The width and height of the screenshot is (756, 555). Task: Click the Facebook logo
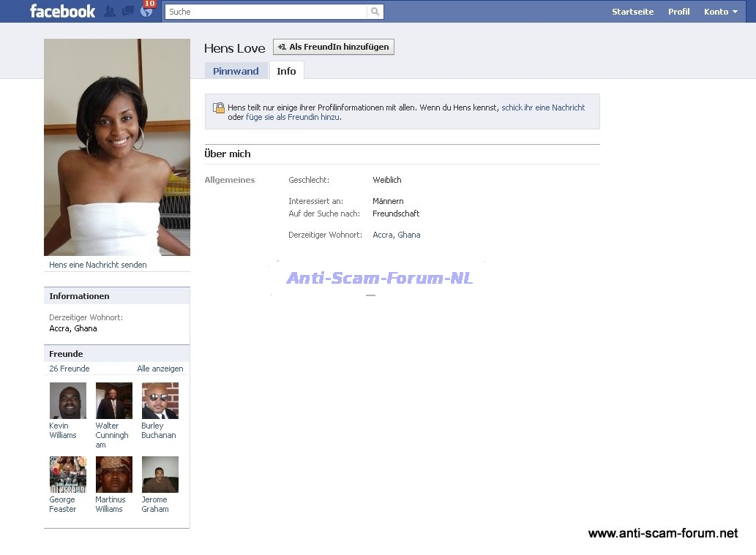coord(62,11)
